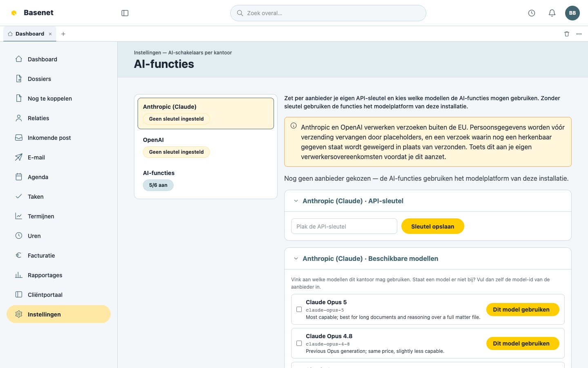
Task: Click the Rapportages bar chart icon
Action: click(19, 275)
